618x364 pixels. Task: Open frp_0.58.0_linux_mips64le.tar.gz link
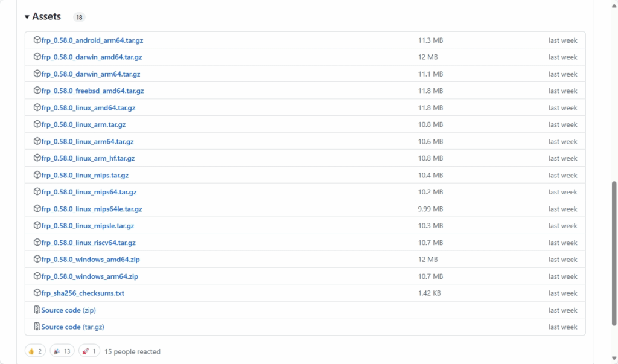[x=92, y=209]
